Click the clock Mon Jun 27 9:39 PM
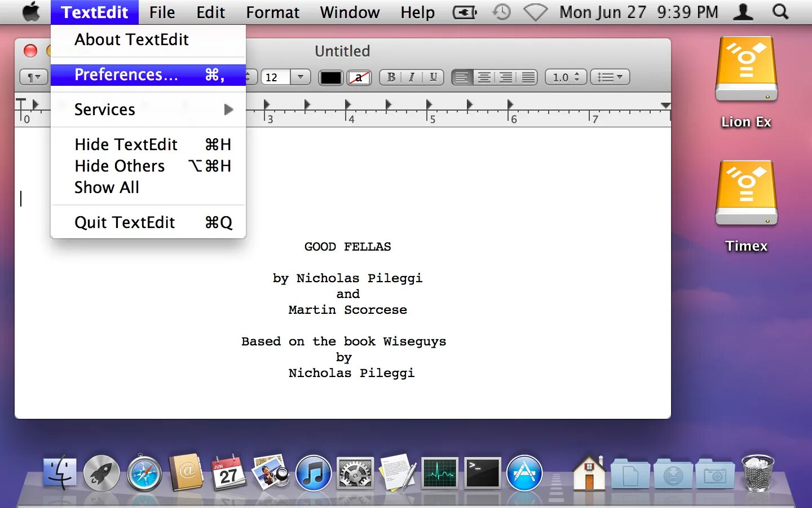 [639, 12]
